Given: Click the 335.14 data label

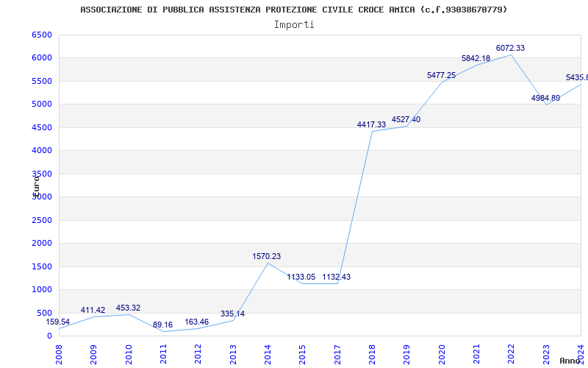Looking at the screenshot, I should [232, 314].
